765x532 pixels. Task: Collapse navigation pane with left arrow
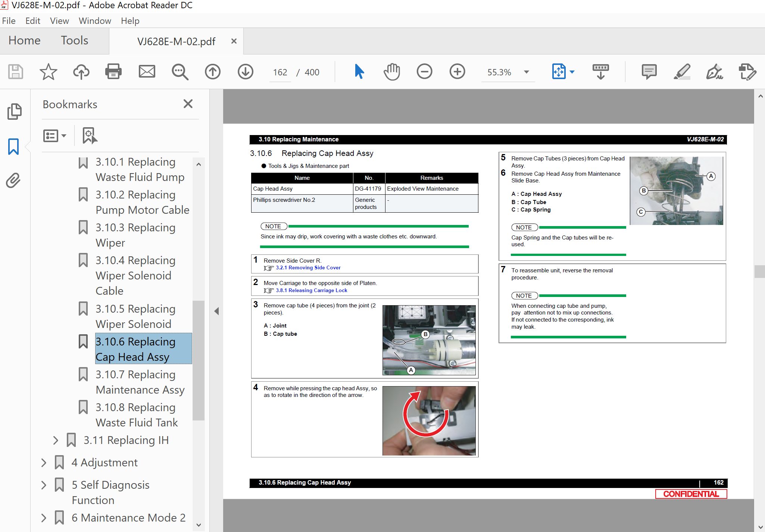(216, 311)
